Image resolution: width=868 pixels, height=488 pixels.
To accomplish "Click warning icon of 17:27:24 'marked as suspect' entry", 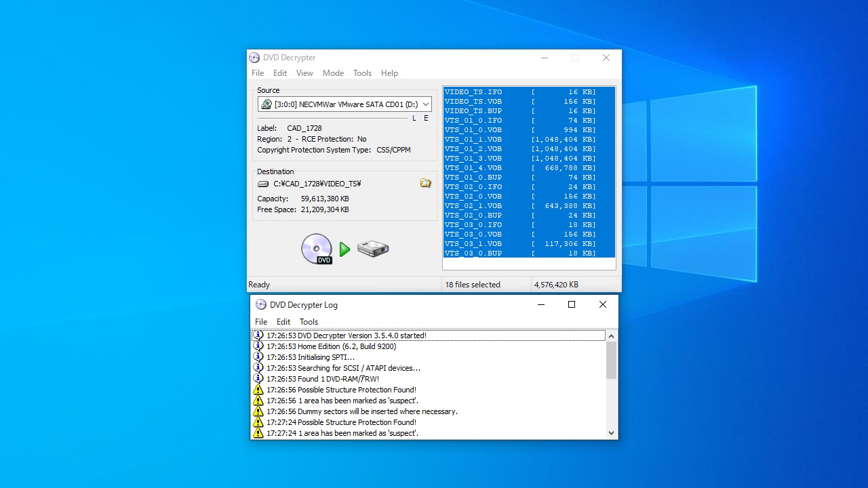I will pyautogui.click(x=258, y=433).
